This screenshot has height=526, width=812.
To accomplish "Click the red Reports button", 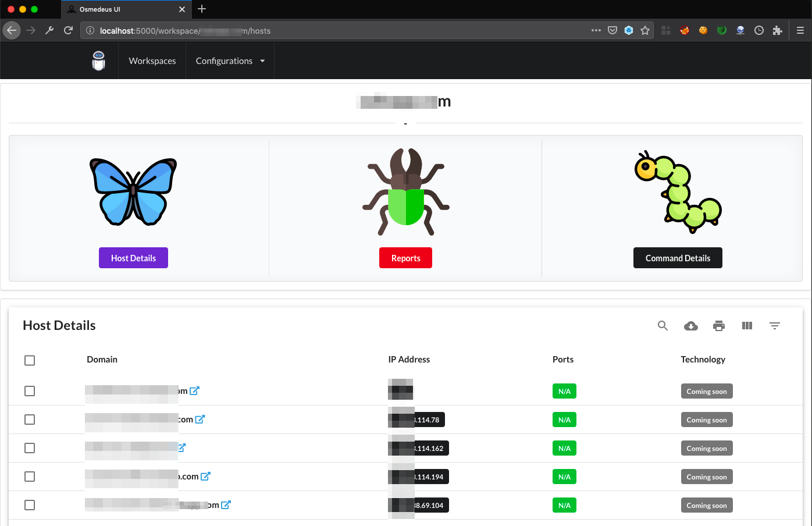I will (405, 258).
